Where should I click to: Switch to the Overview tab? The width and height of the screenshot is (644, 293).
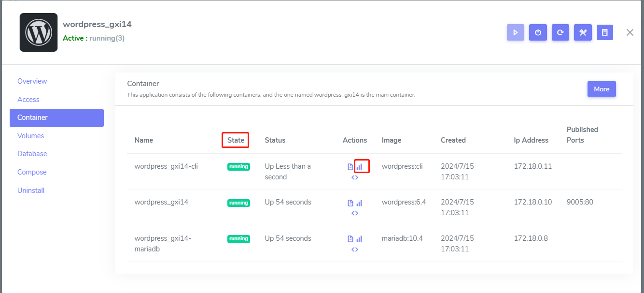pos(32,81)
